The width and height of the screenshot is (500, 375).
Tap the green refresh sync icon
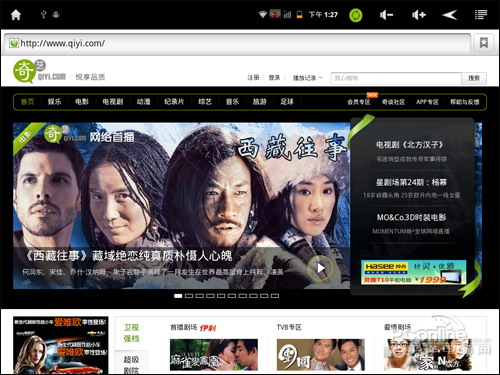click(x=356, y=15)
